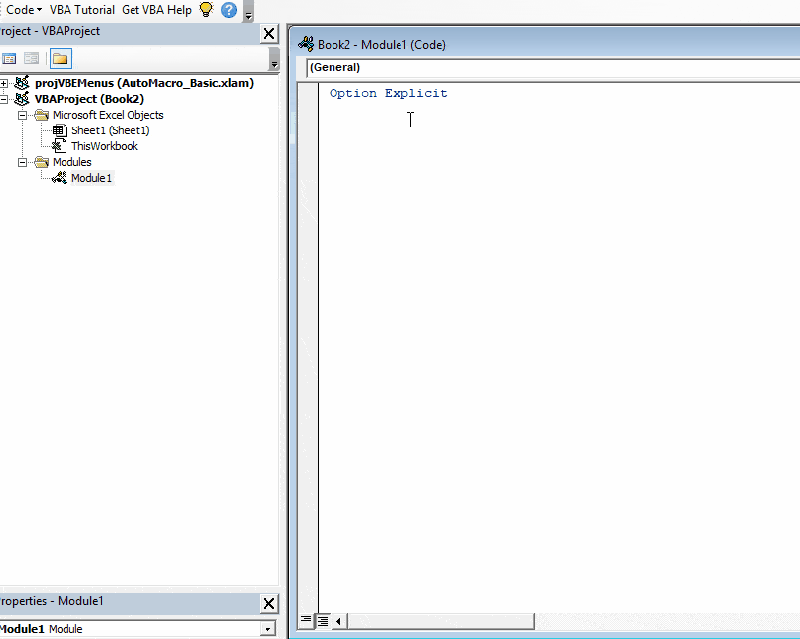
Task: Click the blue Help question mark icon
Action: (228, 10)
